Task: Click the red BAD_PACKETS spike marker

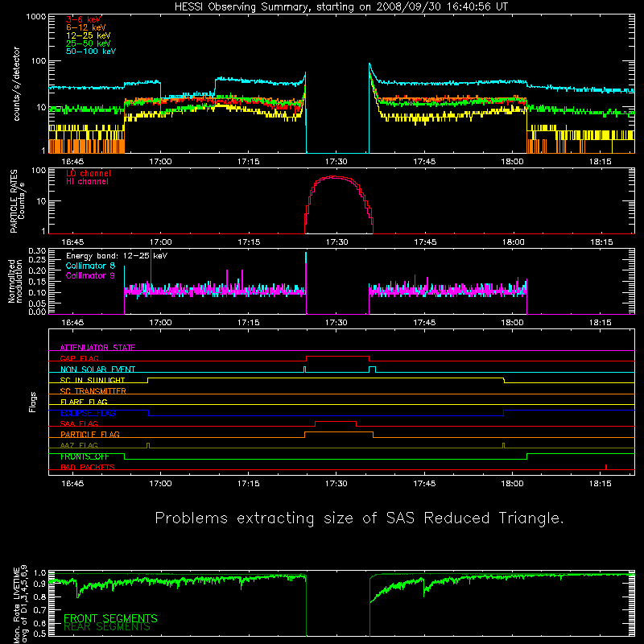Action: click(606, 467)
